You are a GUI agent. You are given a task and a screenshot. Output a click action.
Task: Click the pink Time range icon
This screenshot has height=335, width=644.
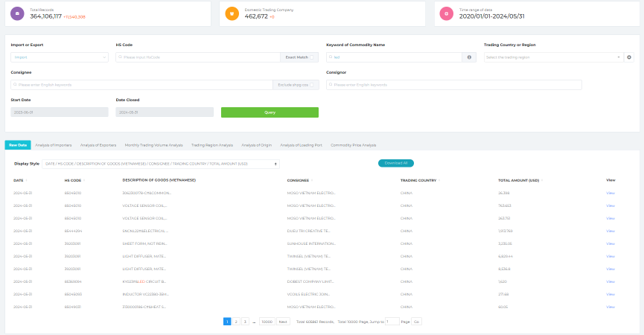coord(447,13)
